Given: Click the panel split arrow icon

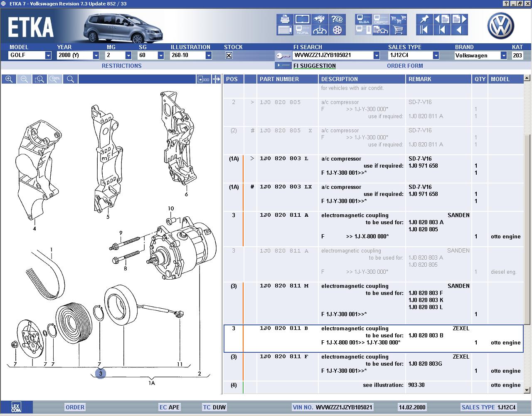Looking at the screenshot, I should click(216, 79).
